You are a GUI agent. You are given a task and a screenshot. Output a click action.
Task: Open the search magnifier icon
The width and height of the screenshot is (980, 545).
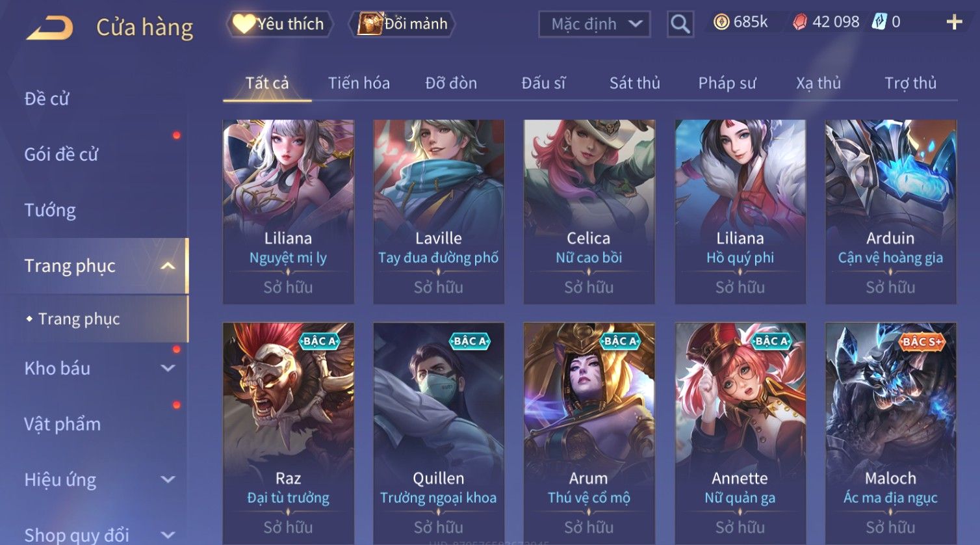tap(680, 24)
